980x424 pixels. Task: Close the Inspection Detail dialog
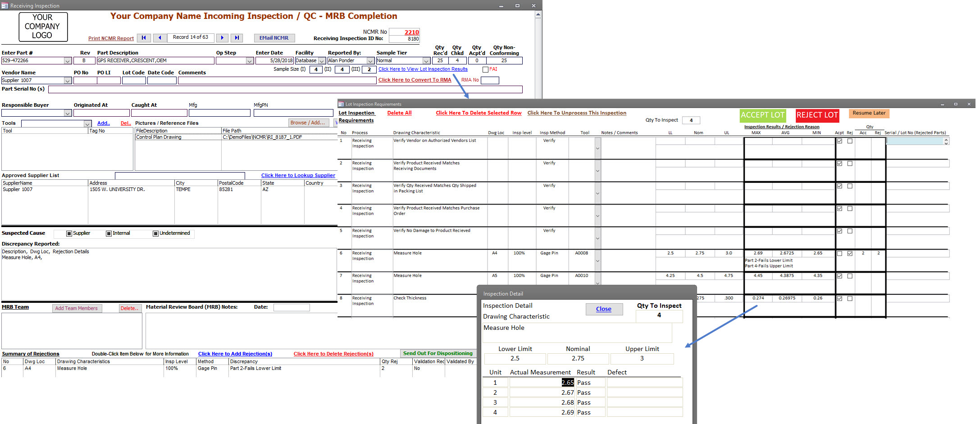point(604,309)
